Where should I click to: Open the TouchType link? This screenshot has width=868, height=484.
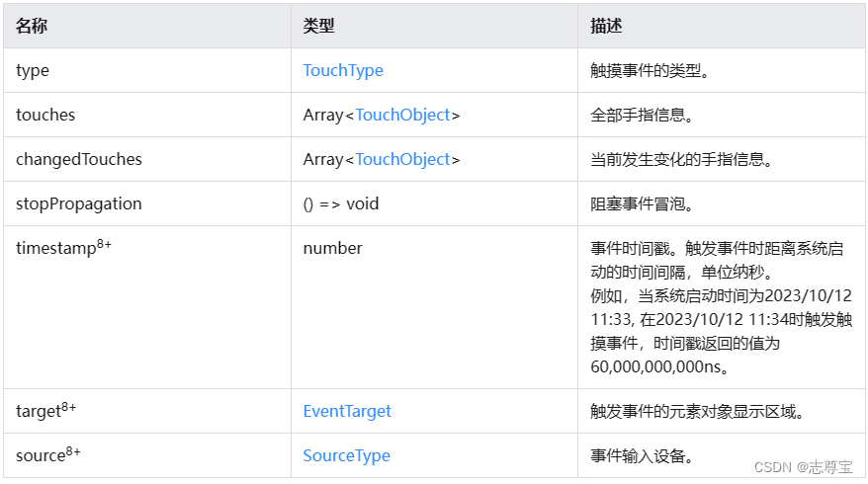click(343, 71)
